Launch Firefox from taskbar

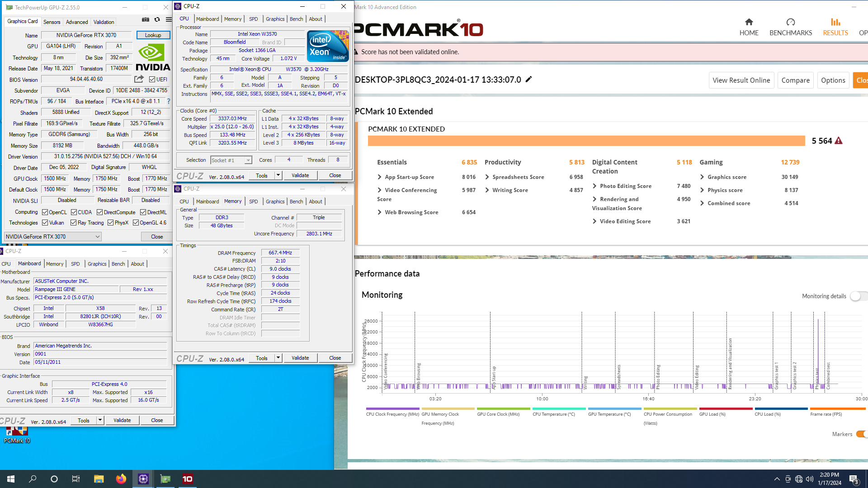pyautogui.click(x=121, y=479)
